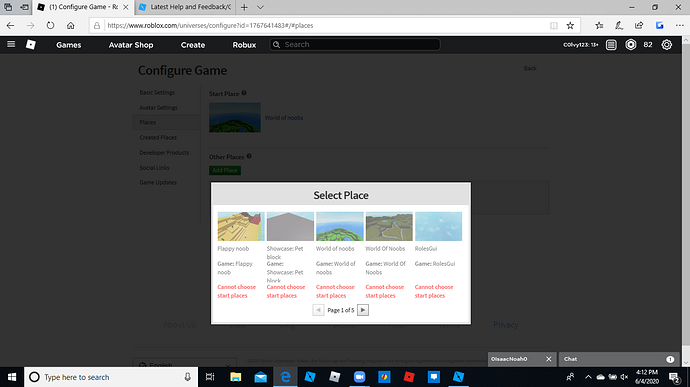
Task: Open Developer Products in sidebar
Action: point(164,152)
